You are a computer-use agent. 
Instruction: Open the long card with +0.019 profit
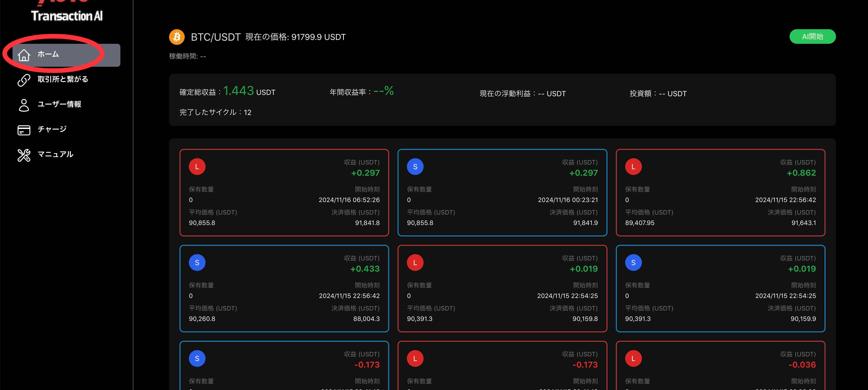[x=502, y=289]
